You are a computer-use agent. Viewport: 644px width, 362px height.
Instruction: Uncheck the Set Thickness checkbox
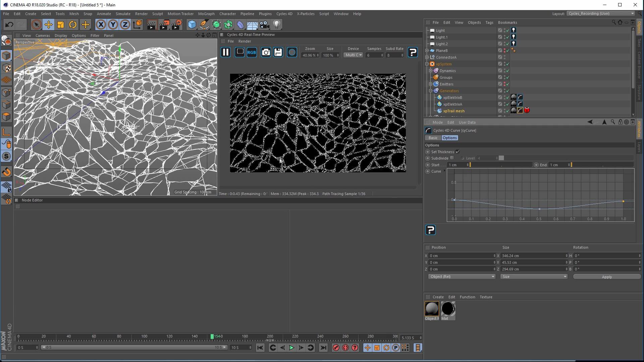(x=458, y=152)
